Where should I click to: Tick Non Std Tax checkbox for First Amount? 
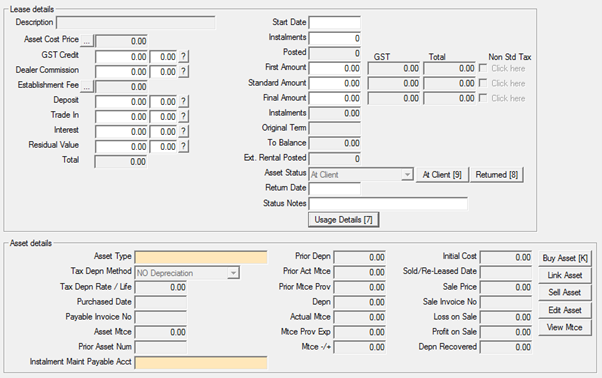[483, 68]
